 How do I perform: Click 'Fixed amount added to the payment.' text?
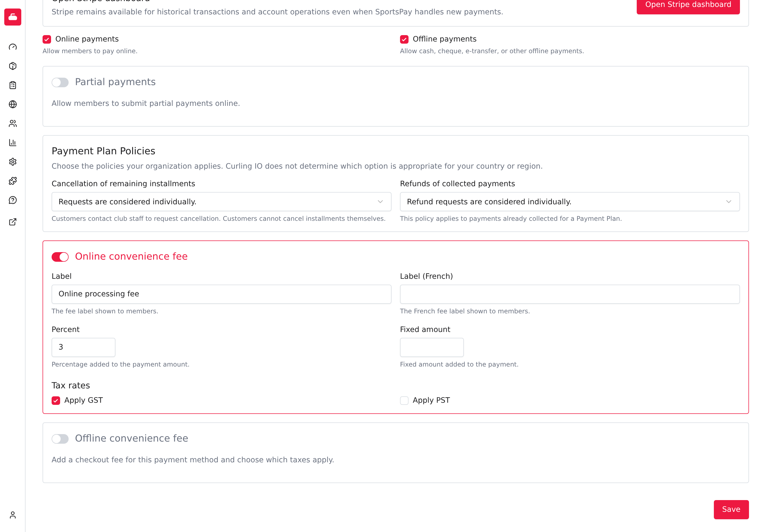(459, 364)
